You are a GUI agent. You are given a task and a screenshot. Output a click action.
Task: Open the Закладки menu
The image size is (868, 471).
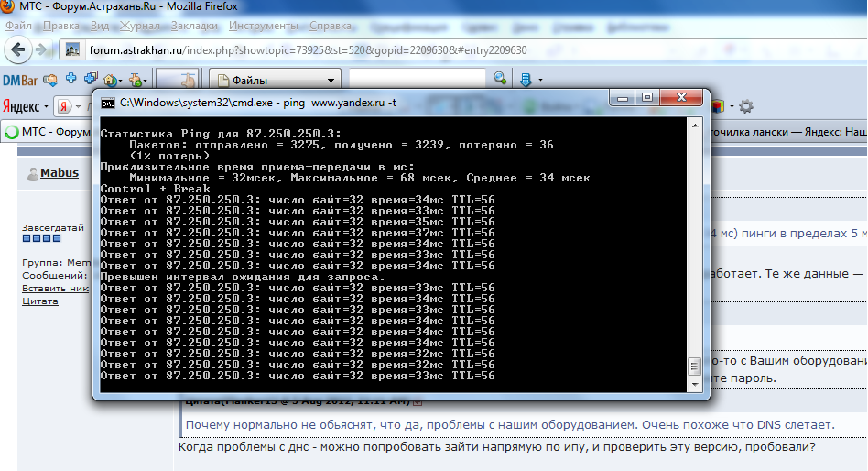pyautogui.click(x=194, y=26)
